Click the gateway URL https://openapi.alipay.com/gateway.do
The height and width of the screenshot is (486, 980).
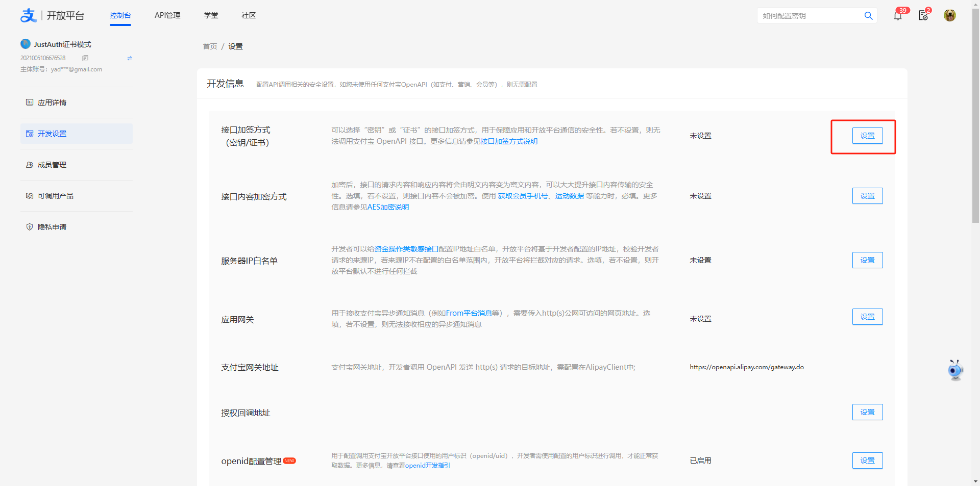point(747,367)
